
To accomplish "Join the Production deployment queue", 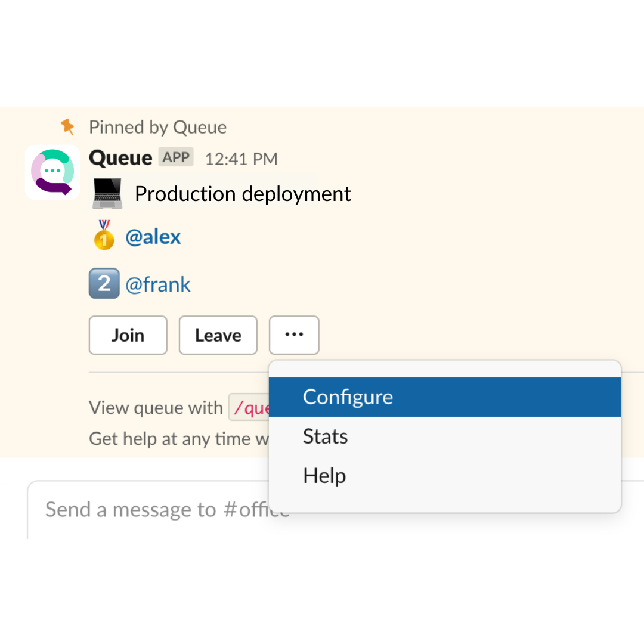I will pos(128,335).
